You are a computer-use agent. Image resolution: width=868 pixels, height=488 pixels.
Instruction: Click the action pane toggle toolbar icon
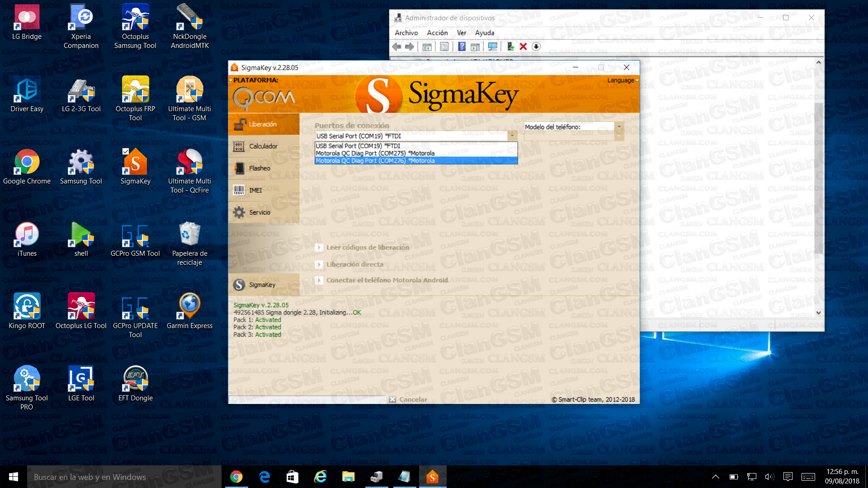point(475,47)
